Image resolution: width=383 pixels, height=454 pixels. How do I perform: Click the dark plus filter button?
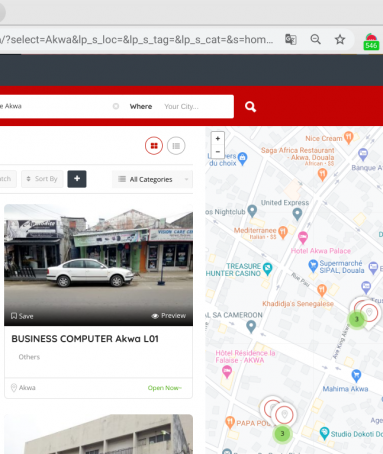point(77,179)
